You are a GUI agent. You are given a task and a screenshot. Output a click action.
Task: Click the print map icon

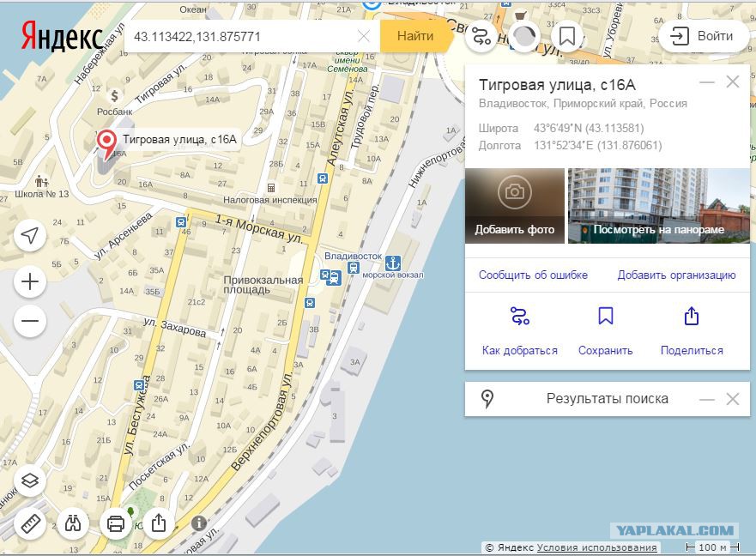click(x=116, y=523)
